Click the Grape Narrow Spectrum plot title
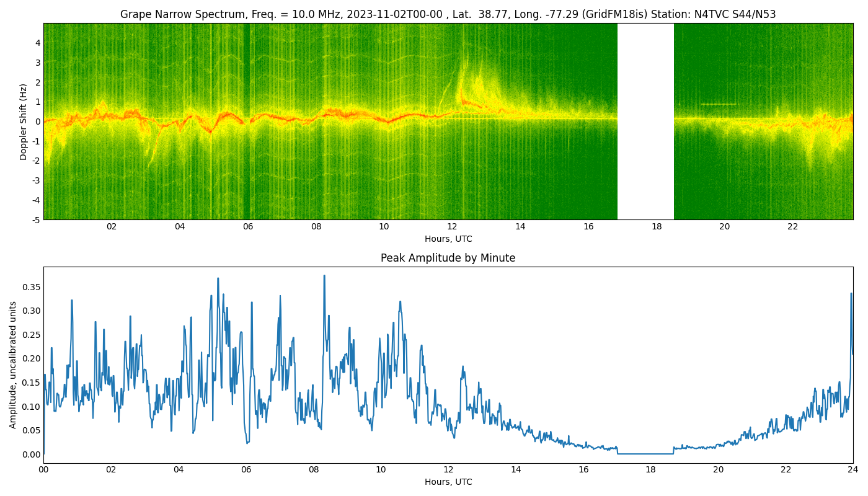The image size is (868, 496). (x=448, y=14)
